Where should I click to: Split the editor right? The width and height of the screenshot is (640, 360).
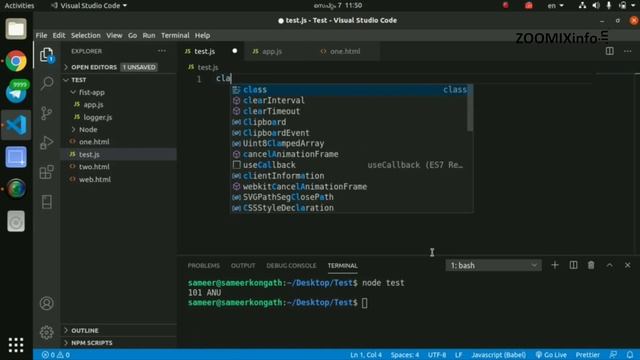tap(609, 51)
